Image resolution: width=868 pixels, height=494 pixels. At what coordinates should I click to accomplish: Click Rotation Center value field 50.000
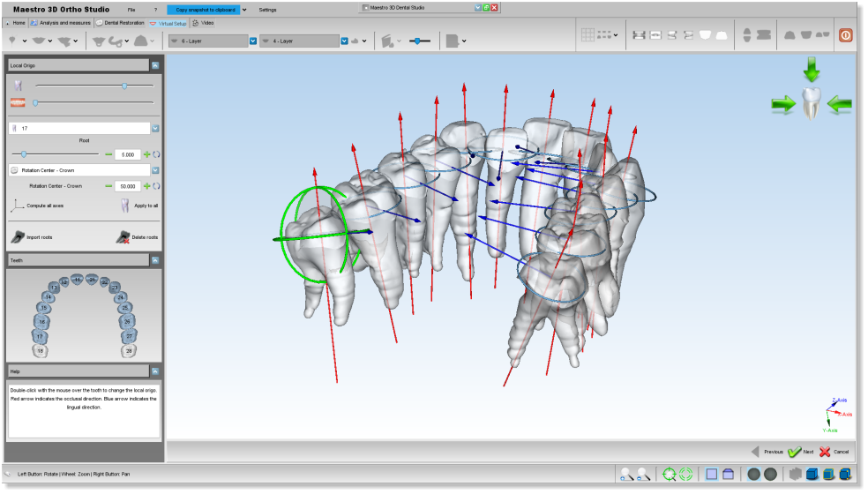pyautogui.click(x=128, y=186)
